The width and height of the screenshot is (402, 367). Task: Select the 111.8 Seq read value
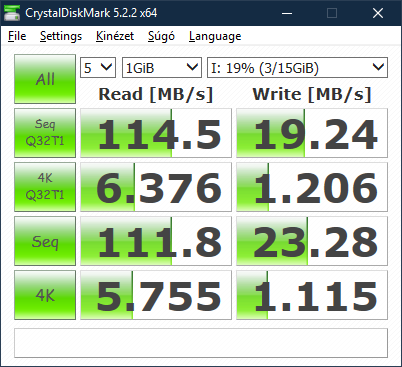(156, 241)
